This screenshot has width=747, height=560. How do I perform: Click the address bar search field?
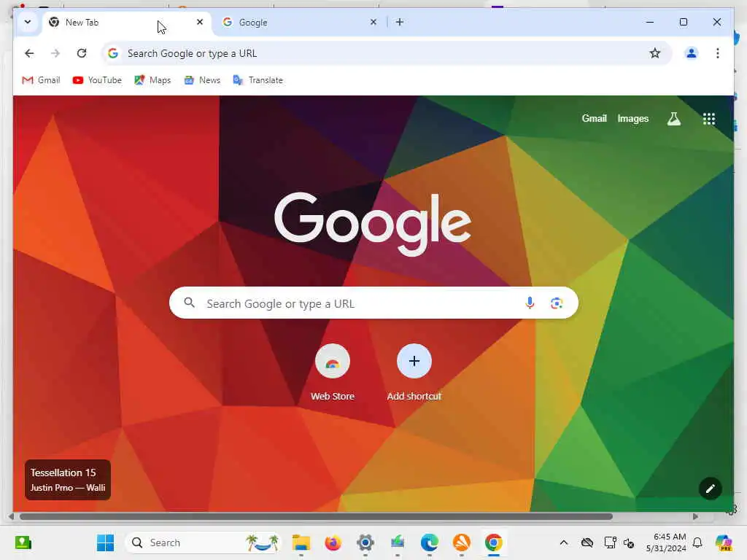[x=387, y=53]
